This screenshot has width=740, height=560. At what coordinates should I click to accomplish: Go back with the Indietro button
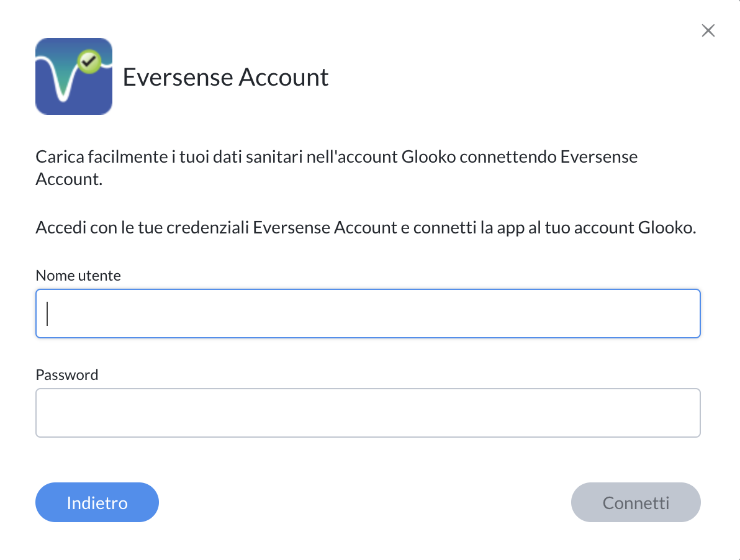97,502
